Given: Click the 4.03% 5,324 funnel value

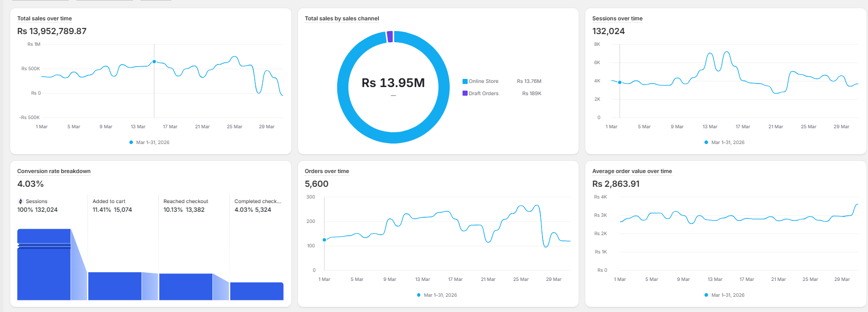Looking at the screenshot, I should [253, 210].
